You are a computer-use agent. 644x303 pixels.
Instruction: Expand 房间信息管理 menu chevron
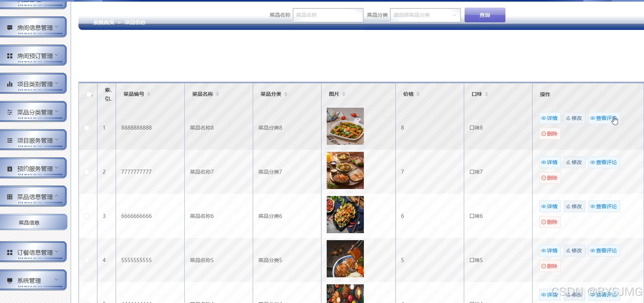pyautogui.click(x=57, y=27)
